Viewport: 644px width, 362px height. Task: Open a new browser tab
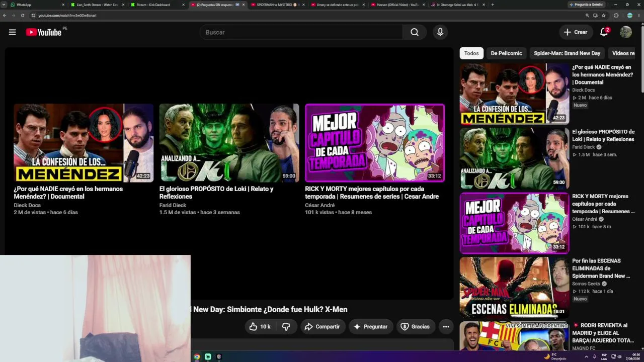click(493, 5)
